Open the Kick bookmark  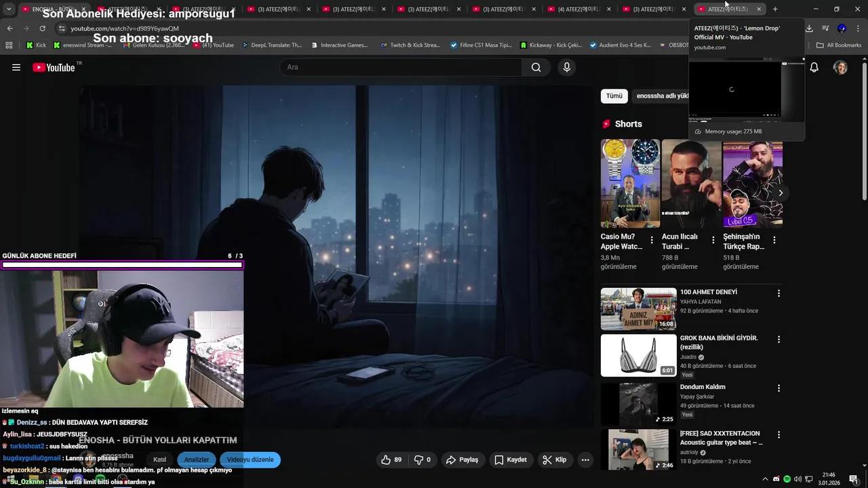36,45
